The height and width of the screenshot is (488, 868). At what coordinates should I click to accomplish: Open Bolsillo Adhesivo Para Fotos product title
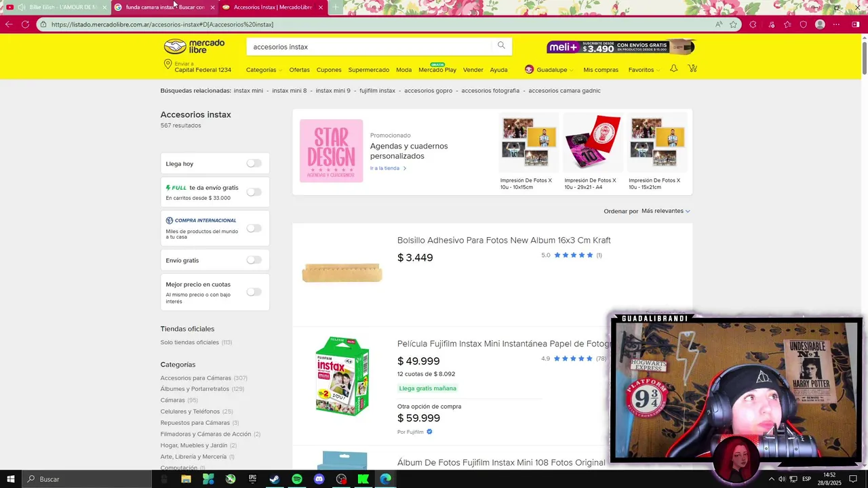[504, 240]
